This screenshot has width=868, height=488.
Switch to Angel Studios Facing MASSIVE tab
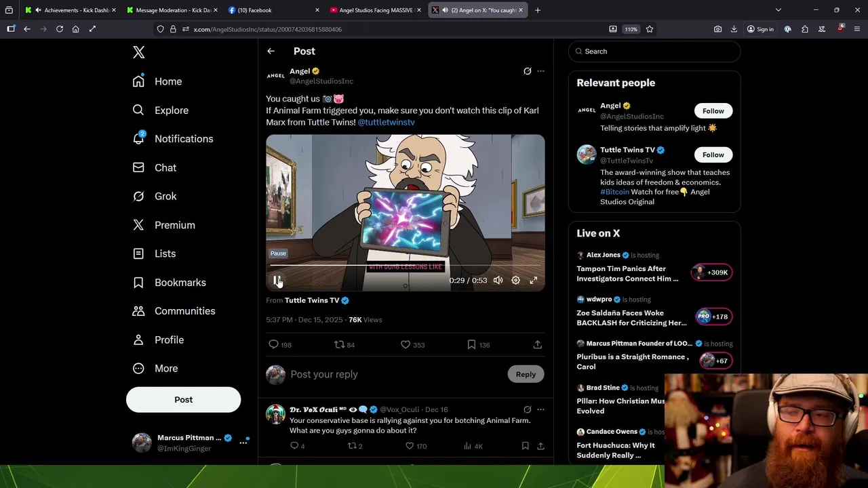point(374,10)
